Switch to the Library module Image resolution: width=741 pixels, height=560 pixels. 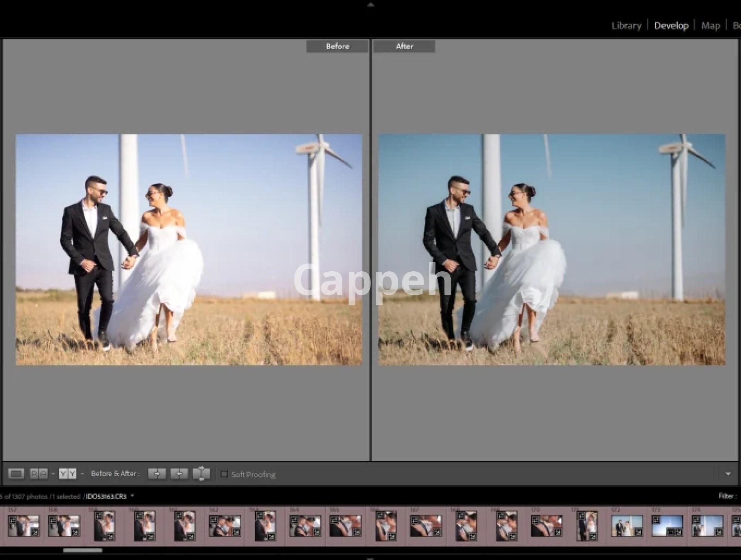(x=626, y=26)
